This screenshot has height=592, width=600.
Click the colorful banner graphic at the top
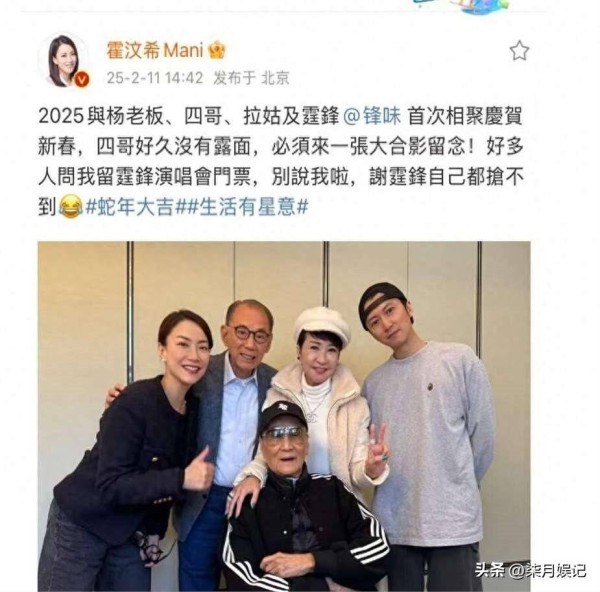(462, 5)
